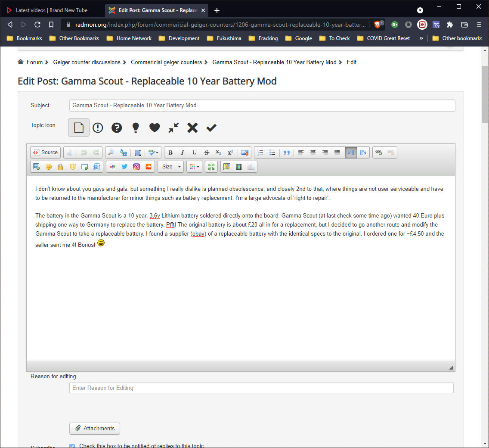This screenshot has height=448, width=489.
Task: Click the Undo arrow in editor toolbar
Action: click(x=84, y=152)
